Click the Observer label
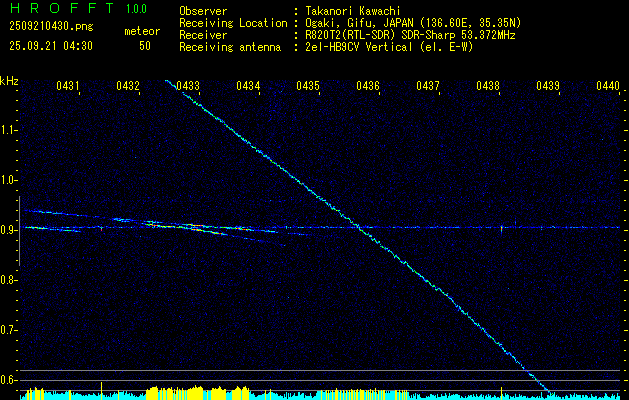This screenshot has height=400, width=629. click(203, 12)
